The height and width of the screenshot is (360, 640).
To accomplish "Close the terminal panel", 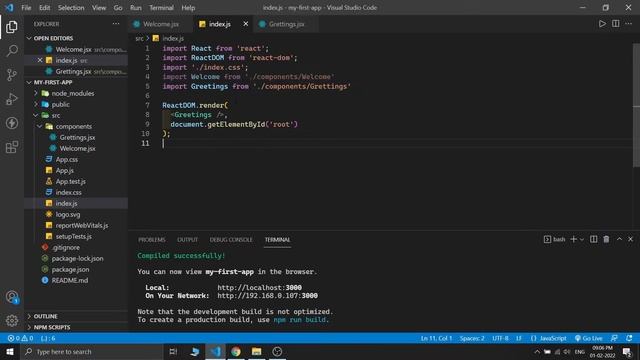I will 630,239.
